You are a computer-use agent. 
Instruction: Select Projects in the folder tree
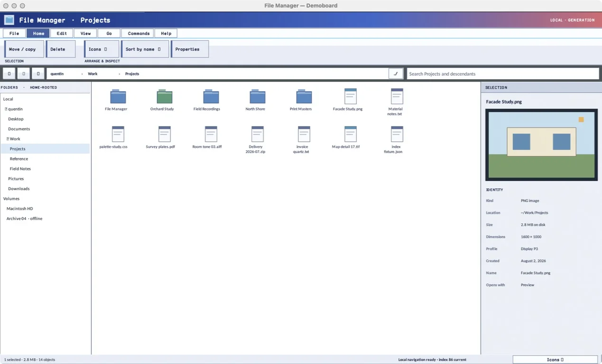[46, 149]
